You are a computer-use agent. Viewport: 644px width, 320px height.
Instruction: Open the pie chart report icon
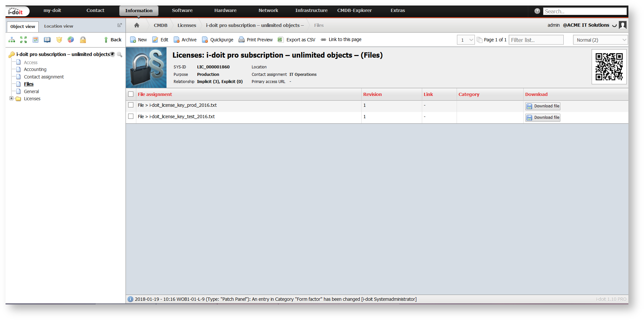[71, 40]
